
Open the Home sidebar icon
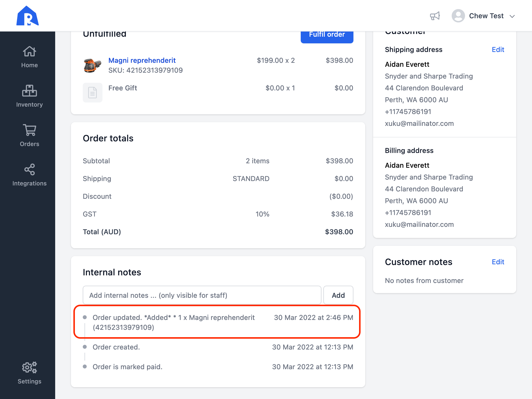29,52
